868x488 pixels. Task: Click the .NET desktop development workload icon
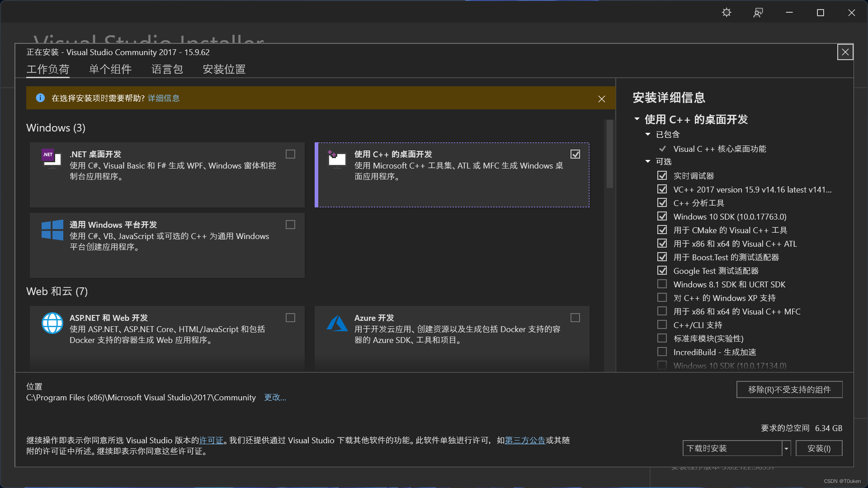52,159
